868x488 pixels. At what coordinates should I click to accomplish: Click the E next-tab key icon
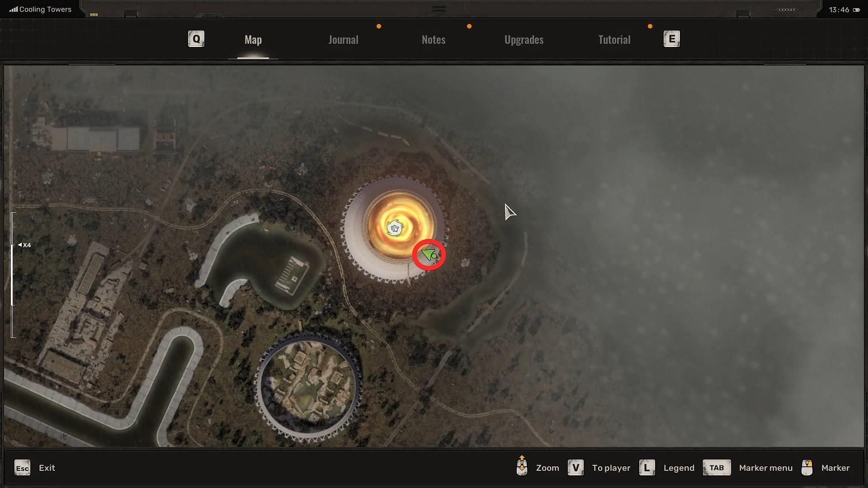coord(671,39)
